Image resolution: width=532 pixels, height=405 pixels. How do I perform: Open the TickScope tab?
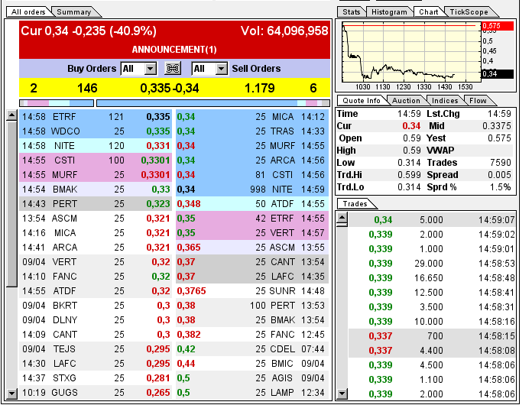(469, 12)
